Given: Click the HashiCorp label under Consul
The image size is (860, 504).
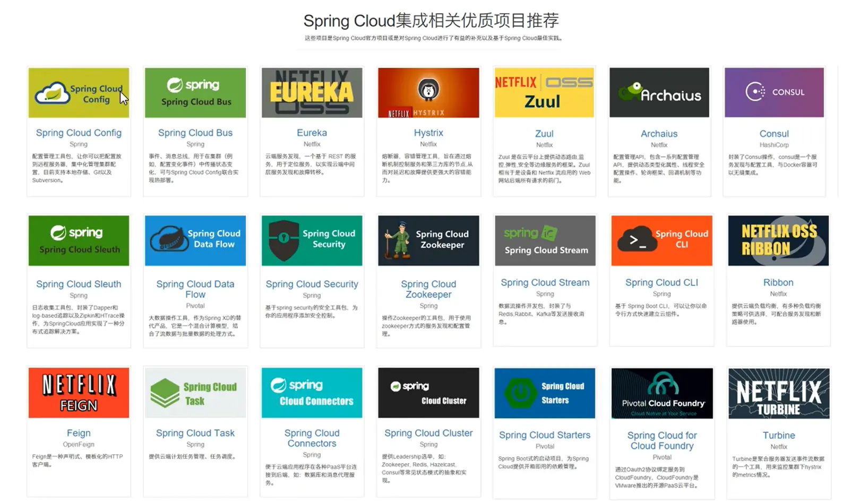Looking at the screenshot, I should click(x=774, y=145).
